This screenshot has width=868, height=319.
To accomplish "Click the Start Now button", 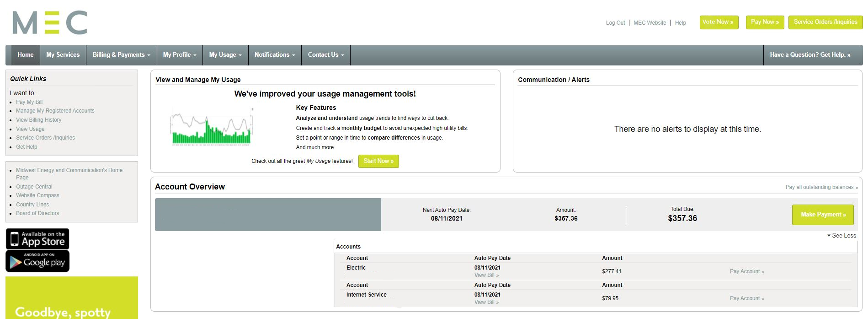I will 378,161.
